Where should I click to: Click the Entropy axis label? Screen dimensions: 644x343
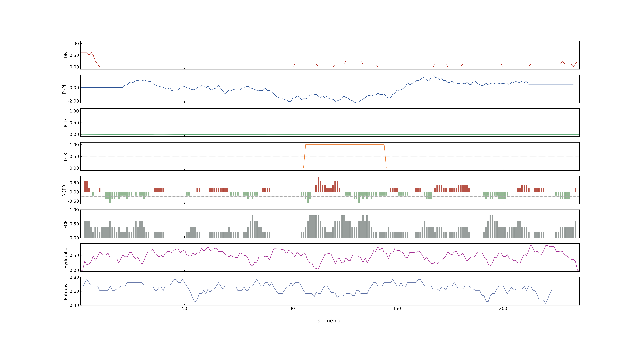66,292
